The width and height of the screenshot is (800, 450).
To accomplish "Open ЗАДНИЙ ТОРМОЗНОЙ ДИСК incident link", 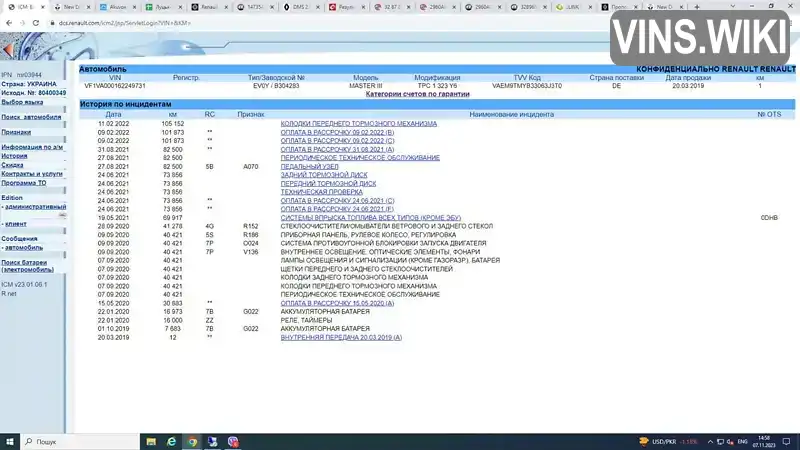I will pyautogui.click(x=324, y=175).
